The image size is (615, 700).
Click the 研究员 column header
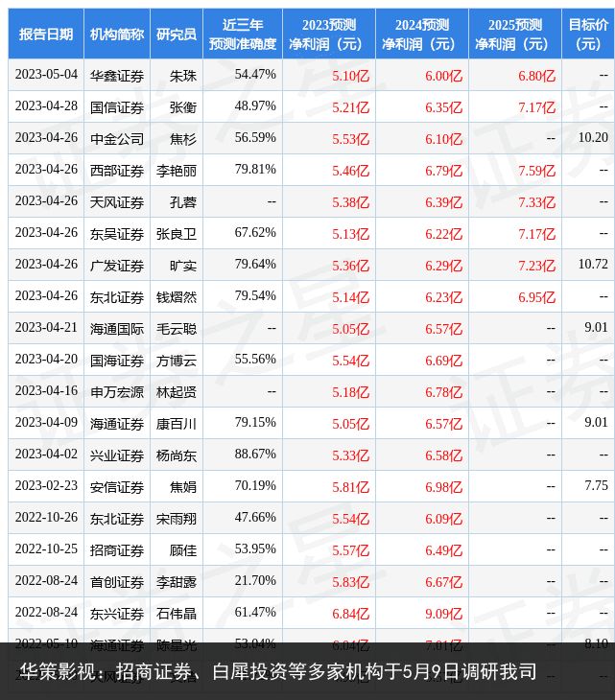177,34
